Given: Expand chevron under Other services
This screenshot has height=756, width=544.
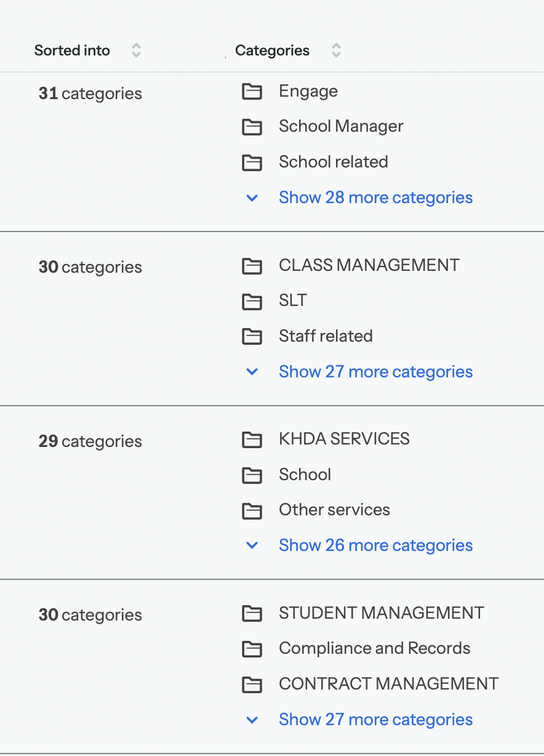Looking at the screenshot, I should click(252, 545).
